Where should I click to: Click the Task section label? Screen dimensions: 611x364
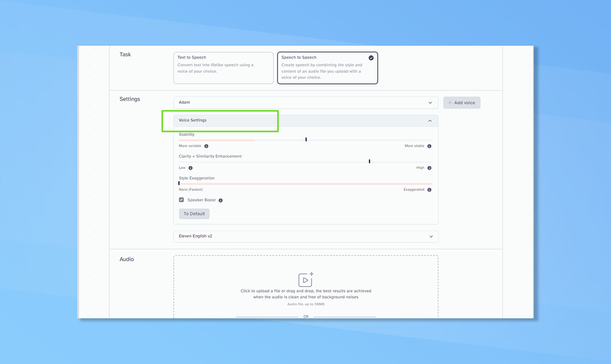pos(125,54)
